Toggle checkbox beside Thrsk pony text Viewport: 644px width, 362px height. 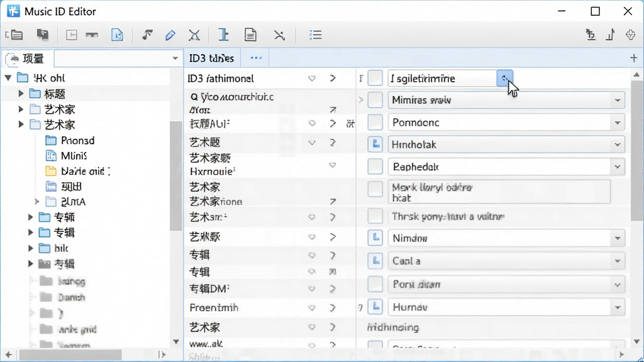click(375, 216)
